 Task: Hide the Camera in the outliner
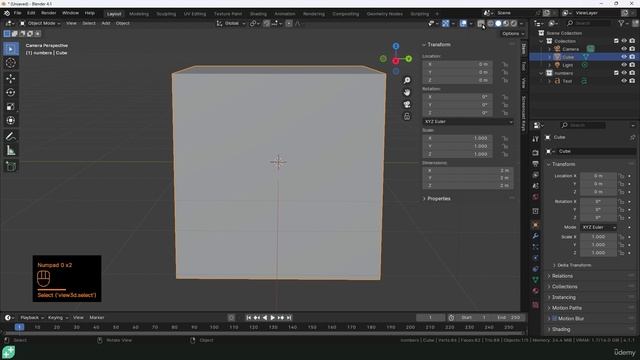coord(624,49)
